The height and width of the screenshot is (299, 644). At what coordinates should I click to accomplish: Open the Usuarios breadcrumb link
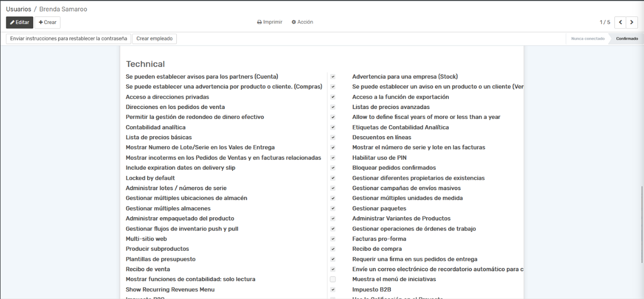(x=19, y=9)
